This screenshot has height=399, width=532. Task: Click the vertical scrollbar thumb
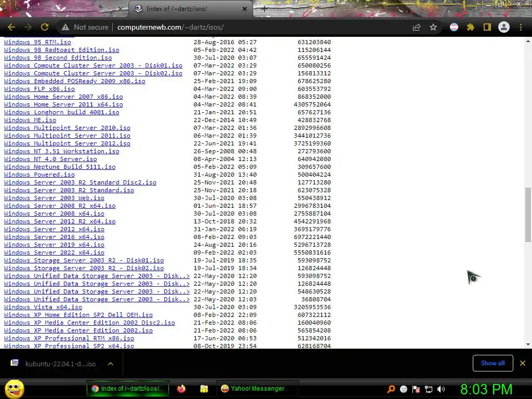click(x=528, y=215)
